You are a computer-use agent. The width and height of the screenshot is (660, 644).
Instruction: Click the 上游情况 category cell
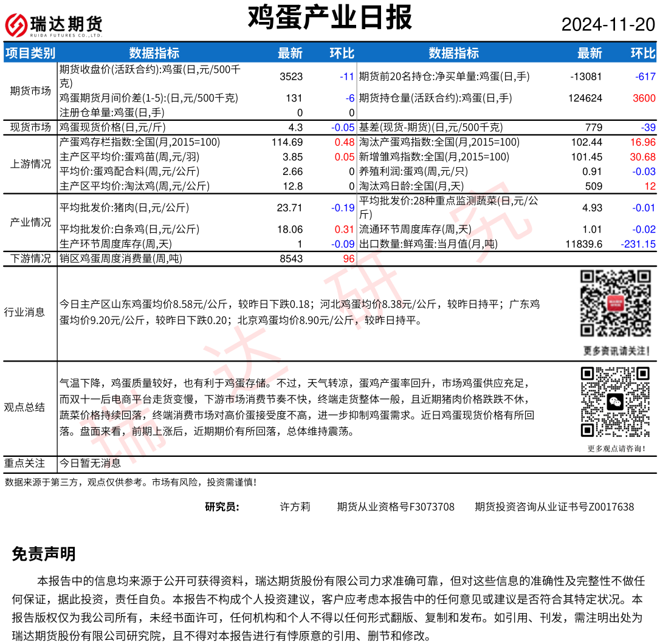(30, 164)
